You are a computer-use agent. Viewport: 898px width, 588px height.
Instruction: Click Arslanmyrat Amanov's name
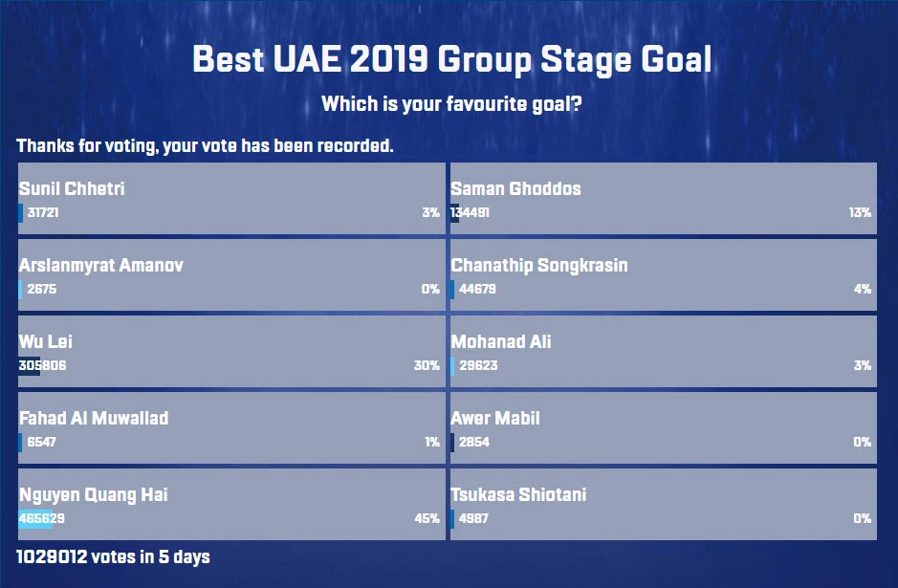101,266
